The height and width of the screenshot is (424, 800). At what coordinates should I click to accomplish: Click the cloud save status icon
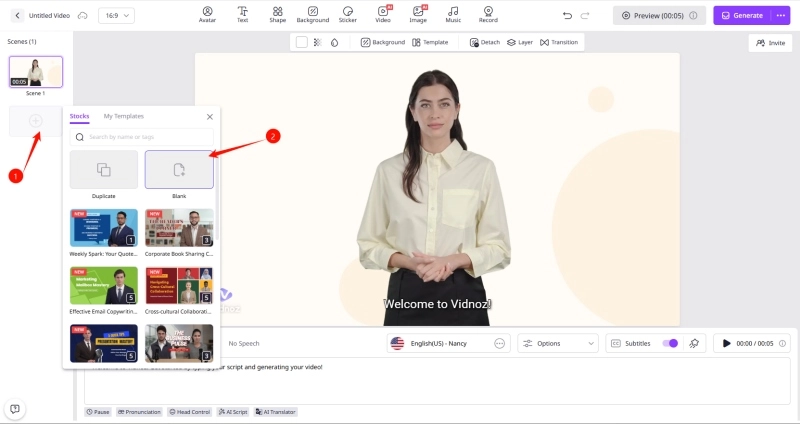tap(83, 16)
